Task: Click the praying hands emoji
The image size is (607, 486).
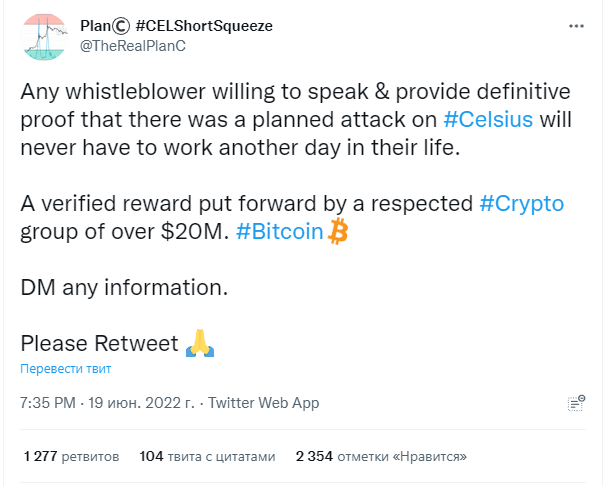Action: coord(200,343)
